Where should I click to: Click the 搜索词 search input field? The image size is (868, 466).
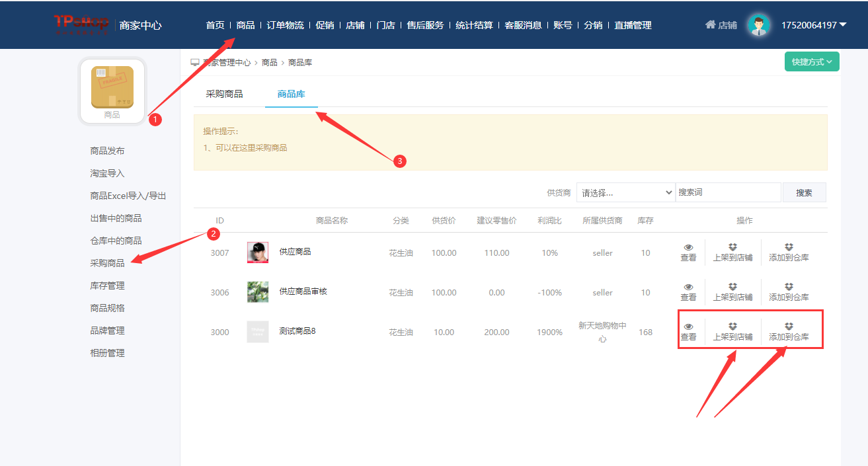click(728, 192)
